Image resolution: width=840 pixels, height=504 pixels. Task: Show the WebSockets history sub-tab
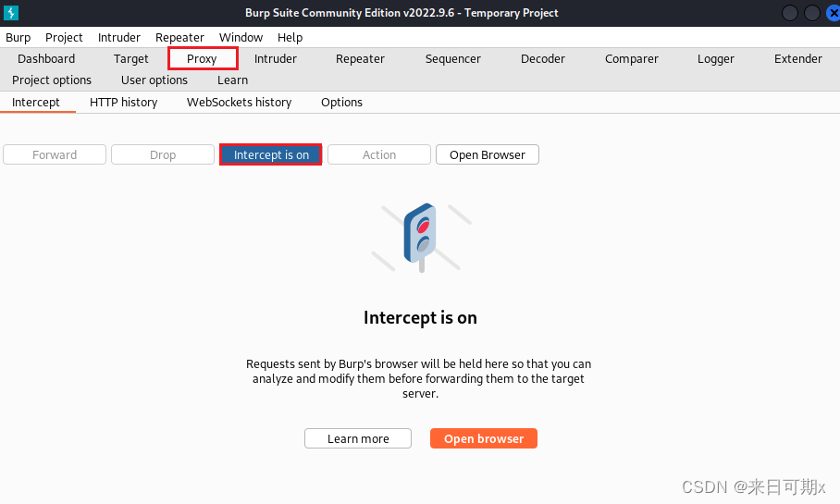(239, 103)
